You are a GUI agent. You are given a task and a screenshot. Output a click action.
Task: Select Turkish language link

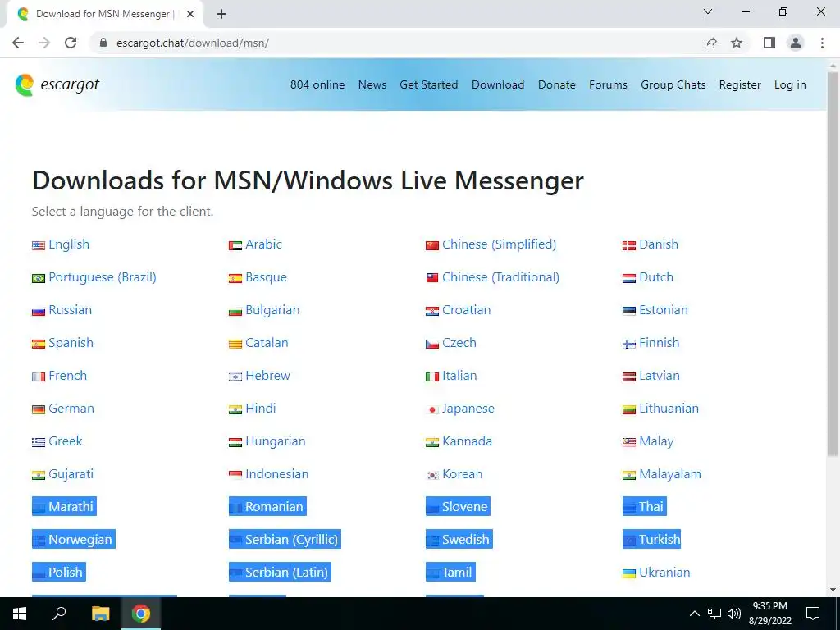[660, 540]
